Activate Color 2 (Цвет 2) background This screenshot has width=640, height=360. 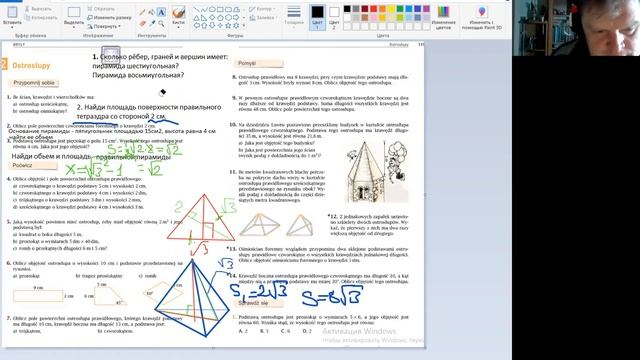334,17
